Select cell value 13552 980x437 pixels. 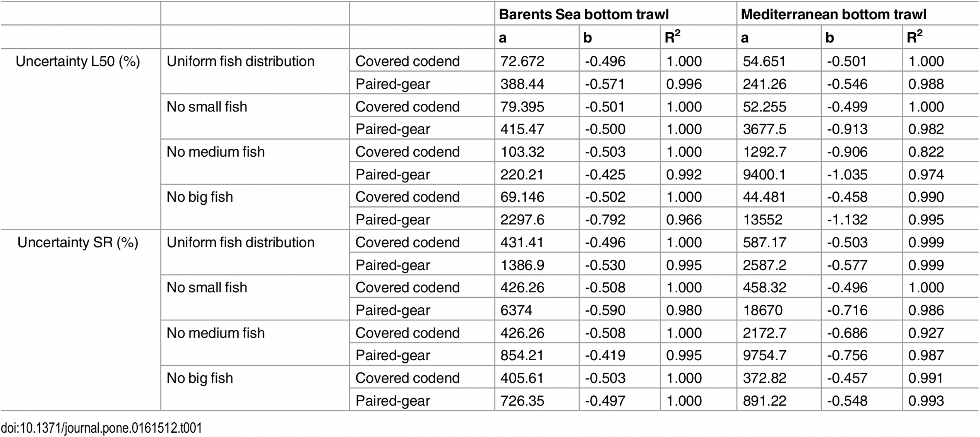763,220
